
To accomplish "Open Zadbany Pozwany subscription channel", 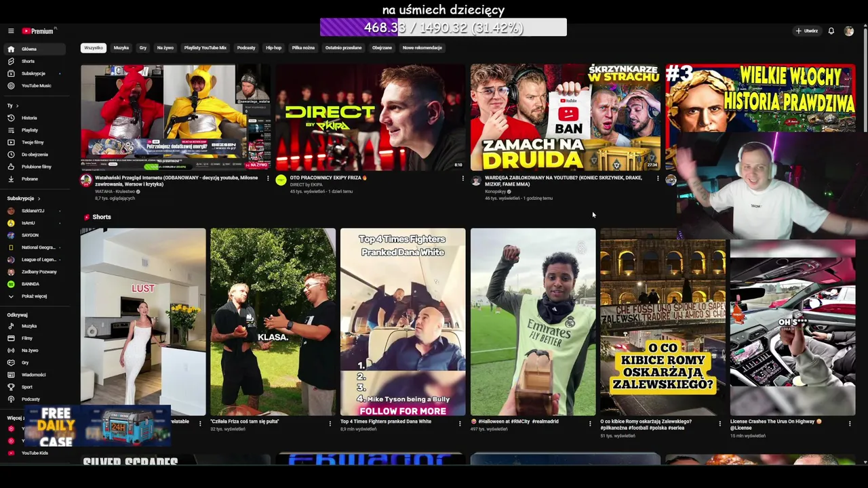I will click(34, 272).
